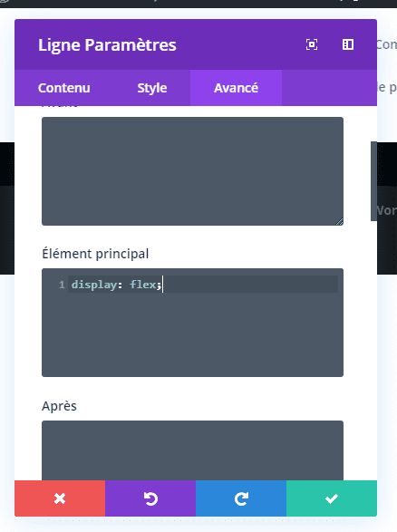This screenshot has width=397, height=532.
Task: Click inside the top empty CSS box
Action: click(192, 171)
